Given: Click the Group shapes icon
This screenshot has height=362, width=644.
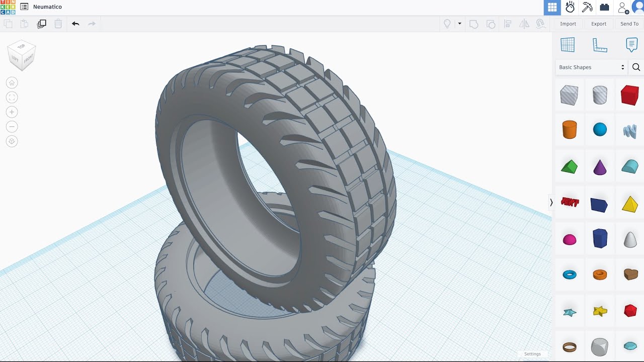Looking at the screenshot, I should [473, 24].
